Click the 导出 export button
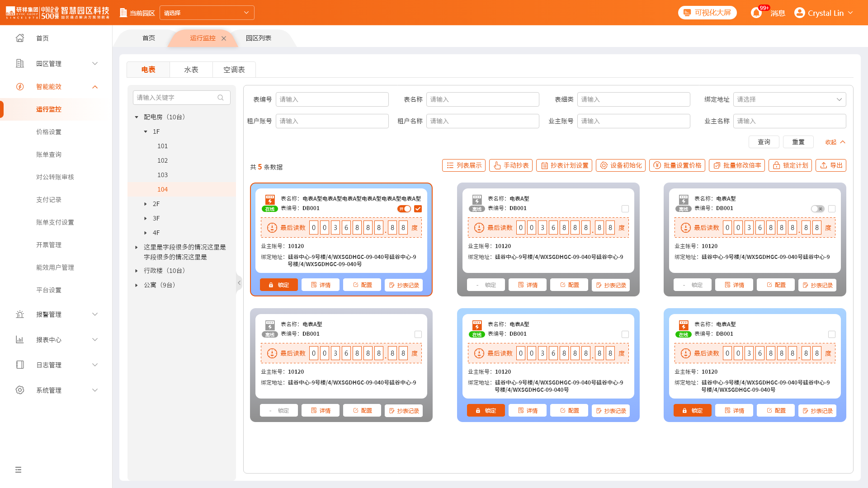Image resolution: width=868 pixels, height=488 pixels. coord(830,165)
